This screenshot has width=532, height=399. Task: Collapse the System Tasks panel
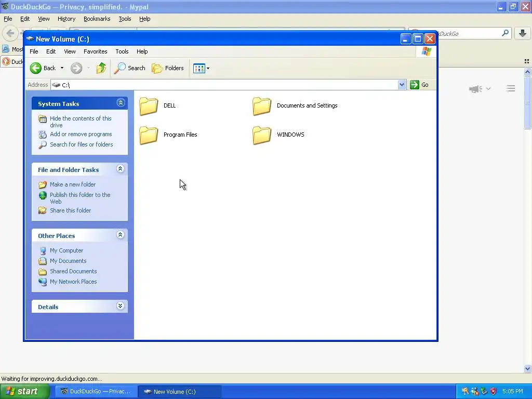121,103
